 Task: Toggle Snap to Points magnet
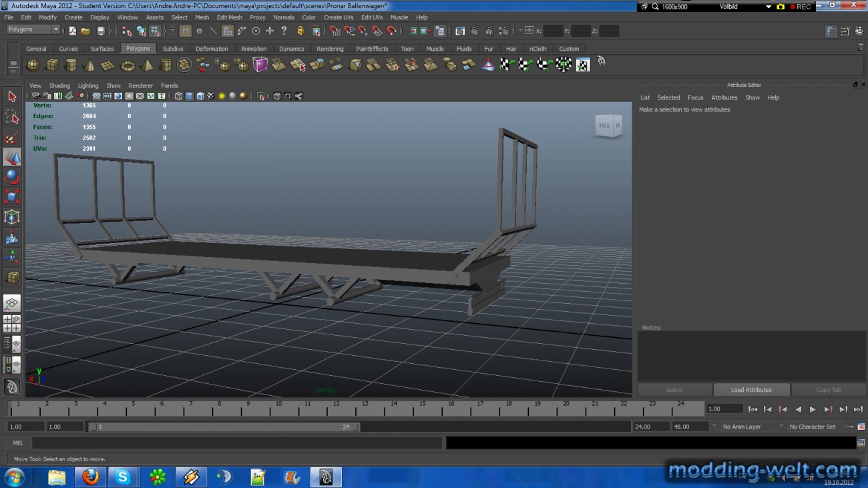363,31
